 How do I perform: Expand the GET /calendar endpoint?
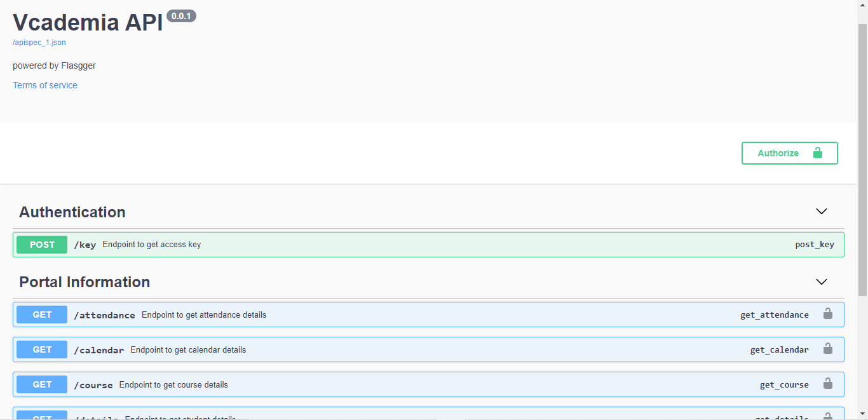[428, 349]
